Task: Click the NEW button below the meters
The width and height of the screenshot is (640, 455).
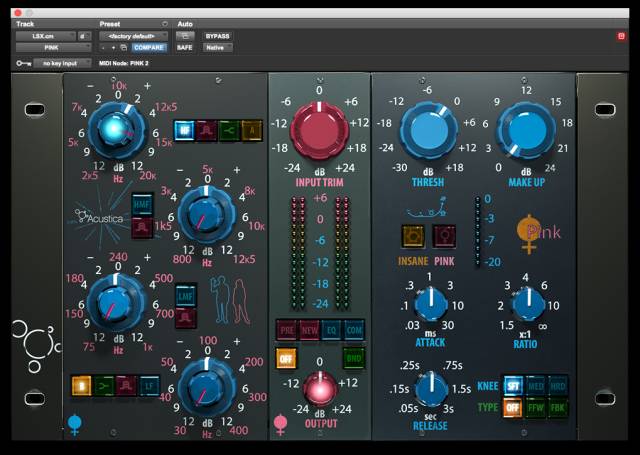Action: [x=309, y=330]
